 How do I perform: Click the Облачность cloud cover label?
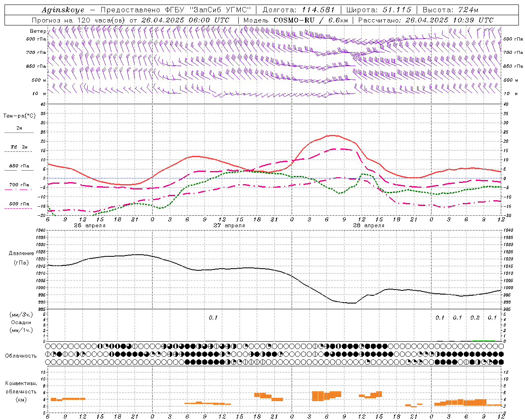click(21, 356)
